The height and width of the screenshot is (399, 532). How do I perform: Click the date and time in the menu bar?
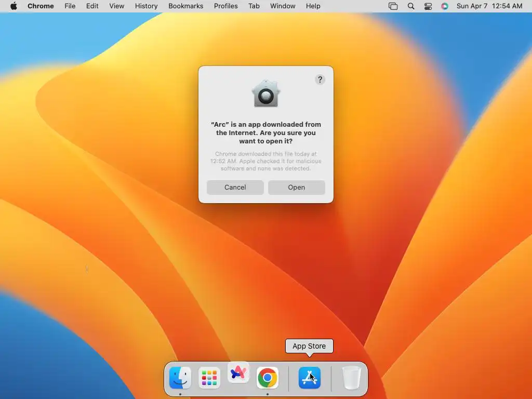pos(489,6)
